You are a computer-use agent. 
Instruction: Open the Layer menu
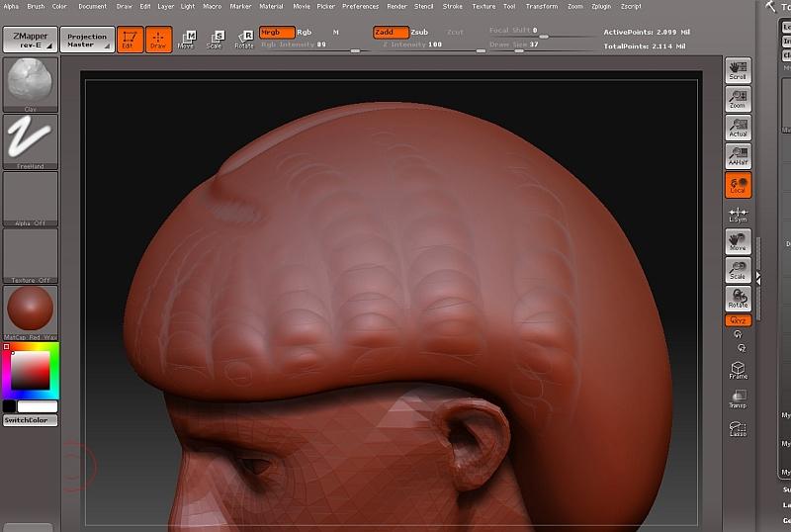(165, 6)
